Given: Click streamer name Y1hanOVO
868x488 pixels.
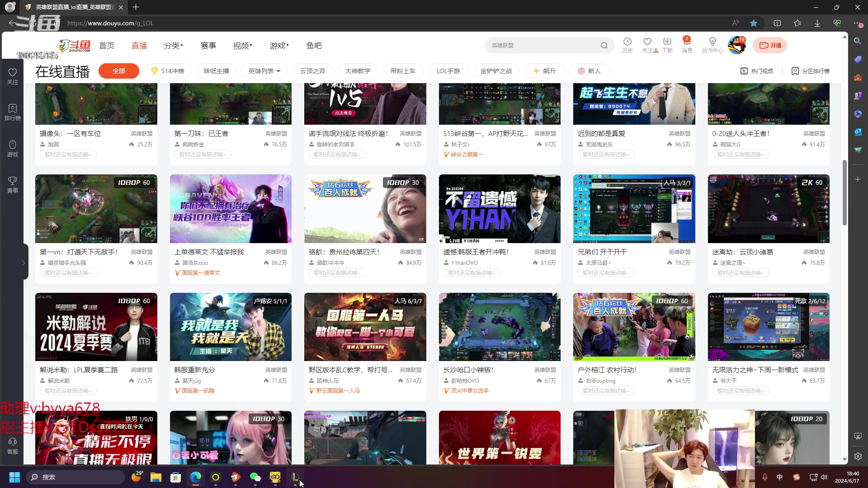Looking at the screenshot, I should click(464, 263).
